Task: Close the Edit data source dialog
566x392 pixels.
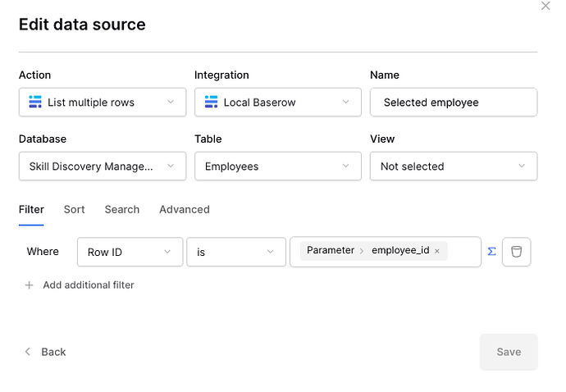Action: [x=545, y=6]
